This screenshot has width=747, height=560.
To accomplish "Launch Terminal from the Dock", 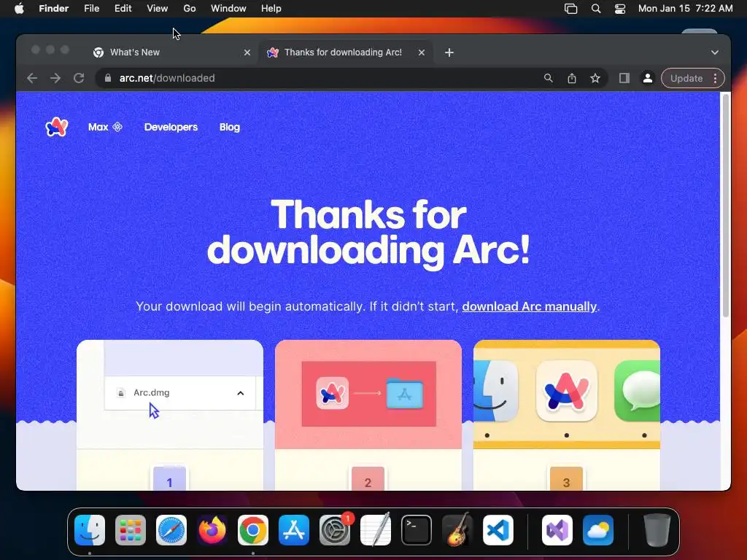I will tap(417, 530).
